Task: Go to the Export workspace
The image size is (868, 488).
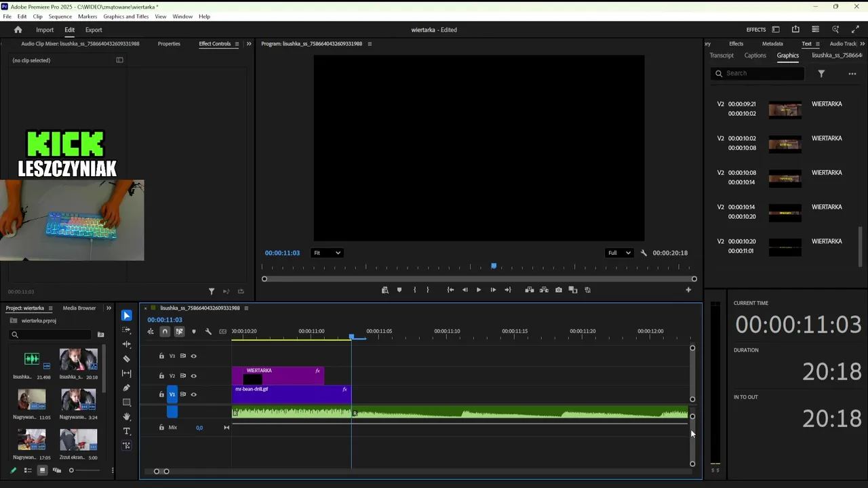Action: point(94,30)
